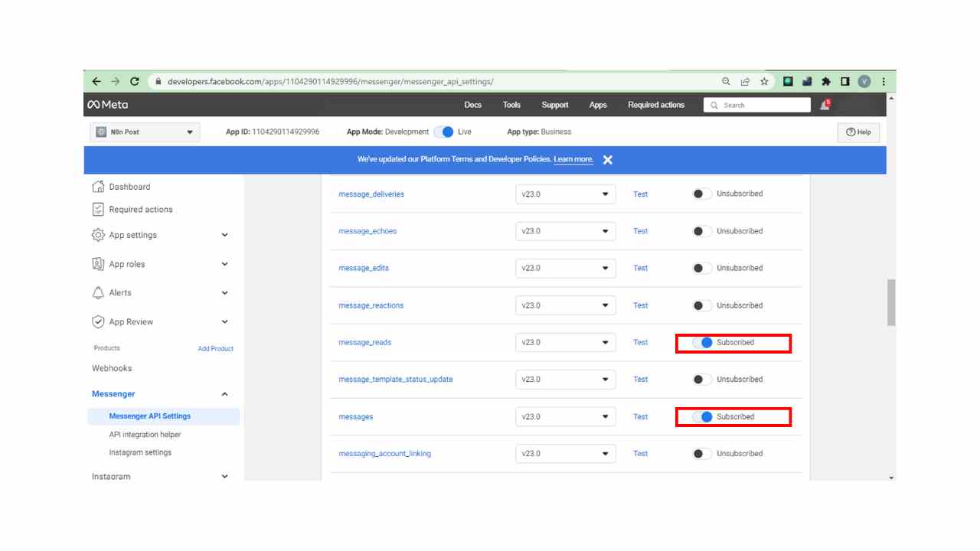The width and height of the screenshot is (980, 551).
Task: Close the Platform Terms banner
Action: (607, 160)
